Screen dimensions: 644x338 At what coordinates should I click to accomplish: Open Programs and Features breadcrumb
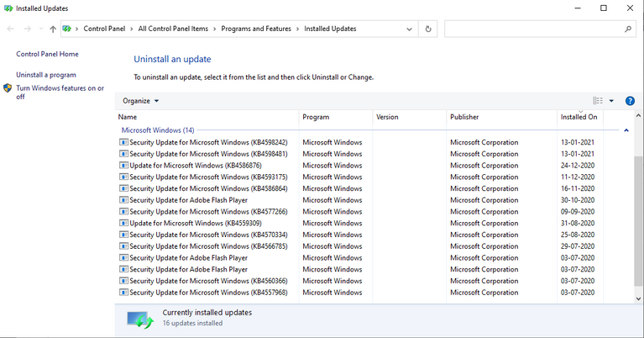click(x=256, y=29)
